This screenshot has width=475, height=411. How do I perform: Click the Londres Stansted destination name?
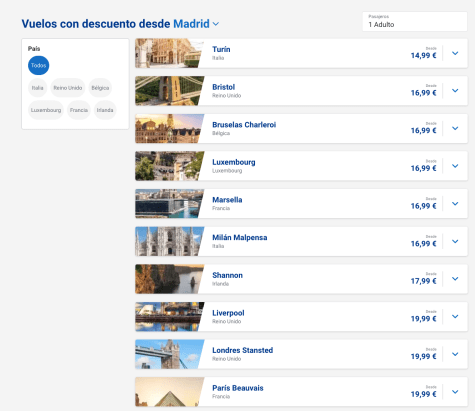(243, 350)
